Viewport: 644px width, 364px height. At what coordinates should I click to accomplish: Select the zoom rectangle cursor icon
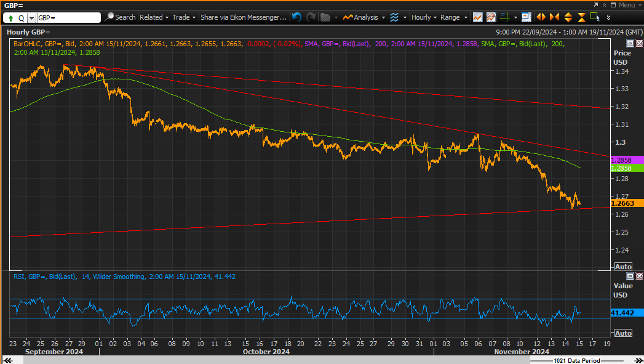point(595,17)
